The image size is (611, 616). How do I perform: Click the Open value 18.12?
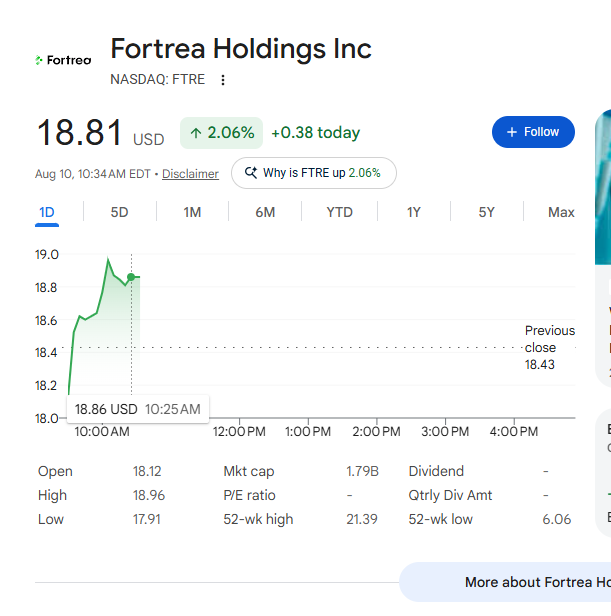(x=147, y=471)
